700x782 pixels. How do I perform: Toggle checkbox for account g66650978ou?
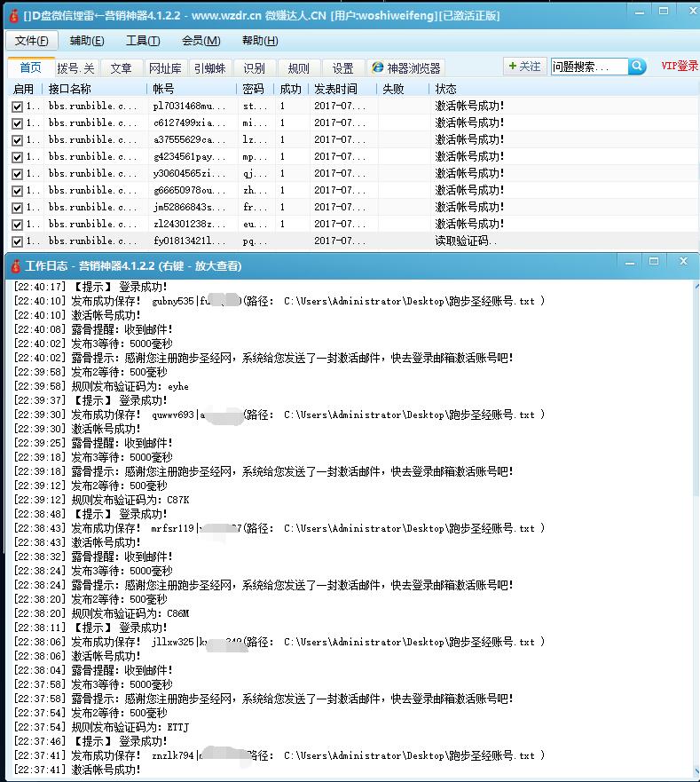(x=17, y=191)
